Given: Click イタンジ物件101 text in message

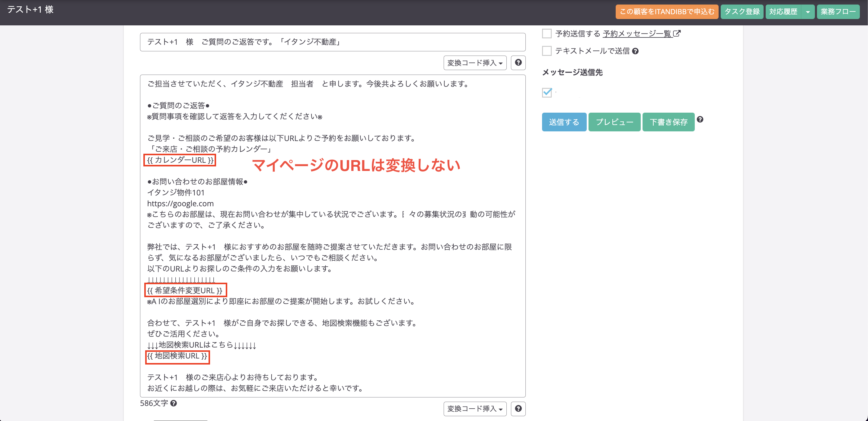Looking at the screenshot, I should 176,192.
